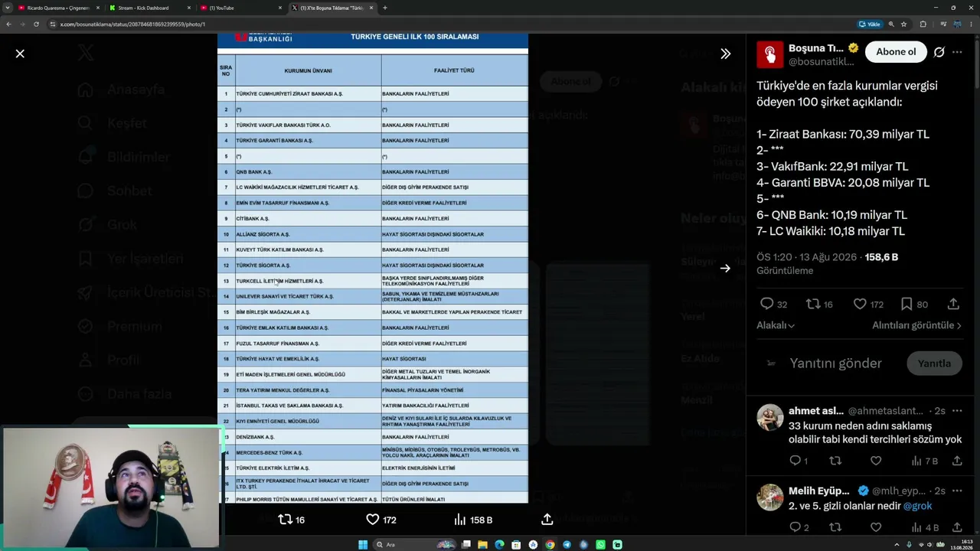Expand the Alakalı sort dropdown
This screenshot has height=551, width=980.
tap(776, 325)
